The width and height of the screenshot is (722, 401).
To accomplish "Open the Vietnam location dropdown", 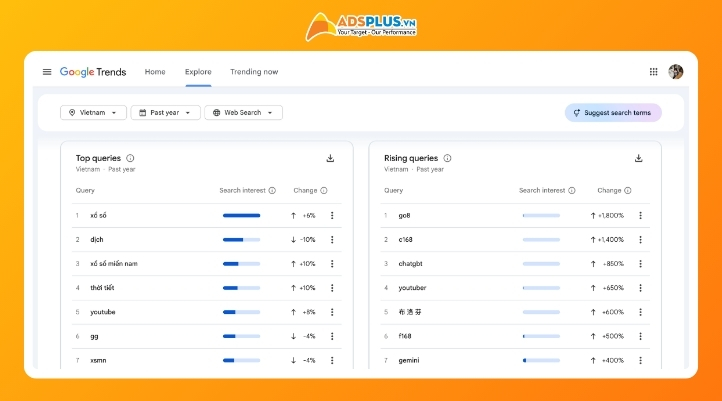I will [93, 113].
